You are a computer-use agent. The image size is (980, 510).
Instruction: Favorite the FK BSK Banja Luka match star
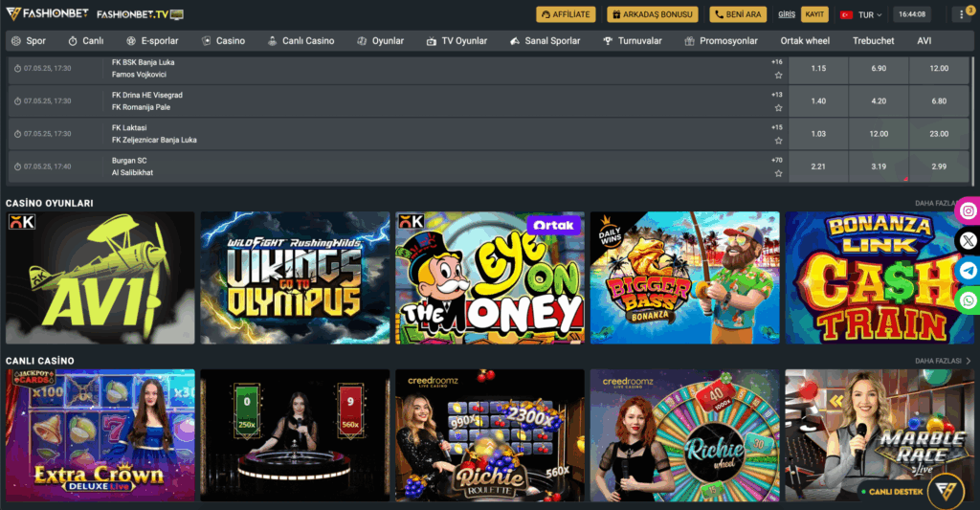click(778, 76)
